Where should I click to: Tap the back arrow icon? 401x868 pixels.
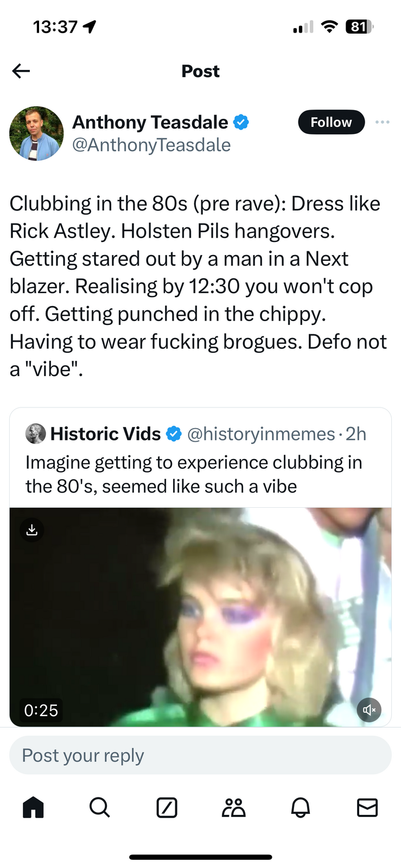(x=21, y=71)
